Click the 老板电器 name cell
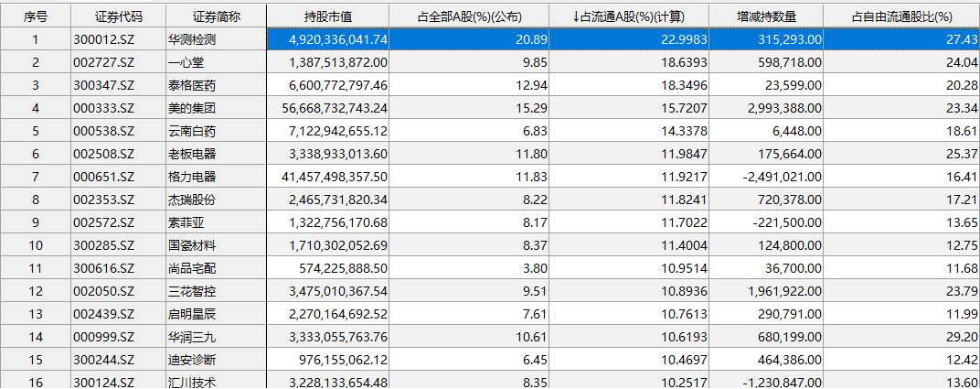 (217, 154)
